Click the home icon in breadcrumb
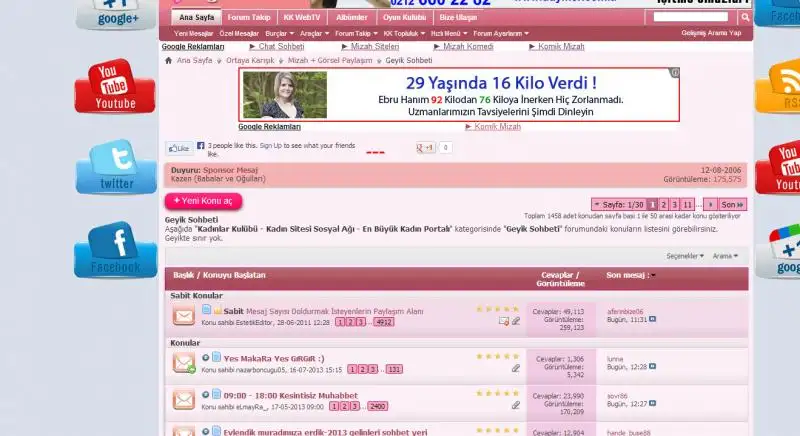This screenshot has height=436, width=800. click(169, 60)
